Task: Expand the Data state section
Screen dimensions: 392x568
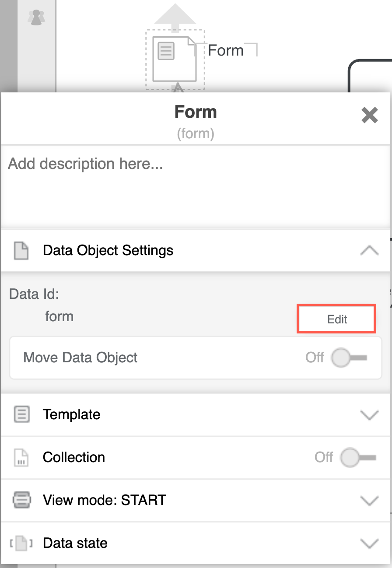Action: [x=369, y=543]
